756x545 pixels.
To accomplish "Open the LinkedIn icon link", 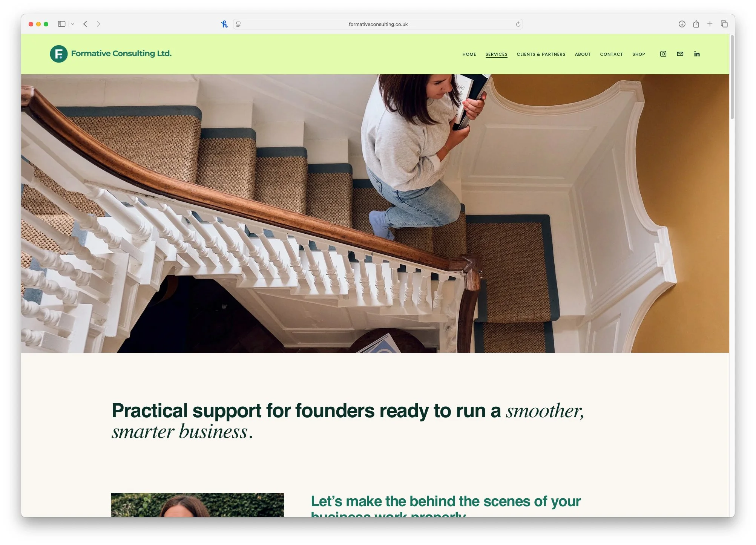I will click(696, 54).
